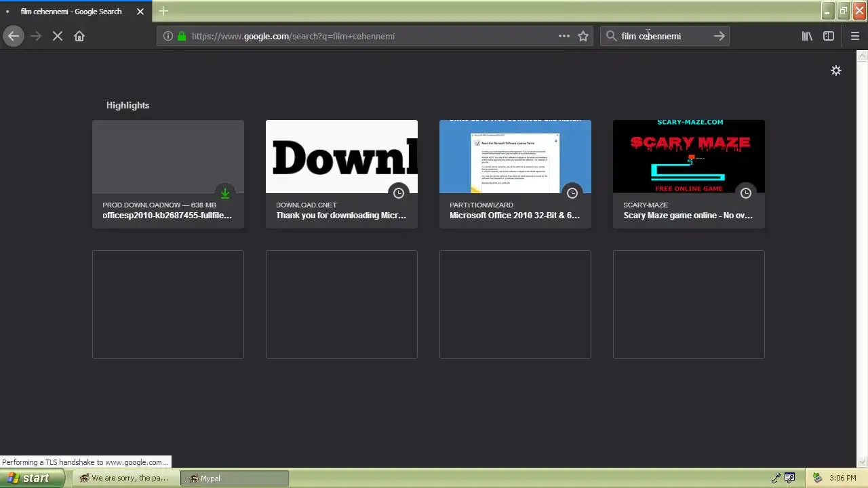Click history clock on PartitionWizard card
The image size is (868, 488).
tap(572, 193)
